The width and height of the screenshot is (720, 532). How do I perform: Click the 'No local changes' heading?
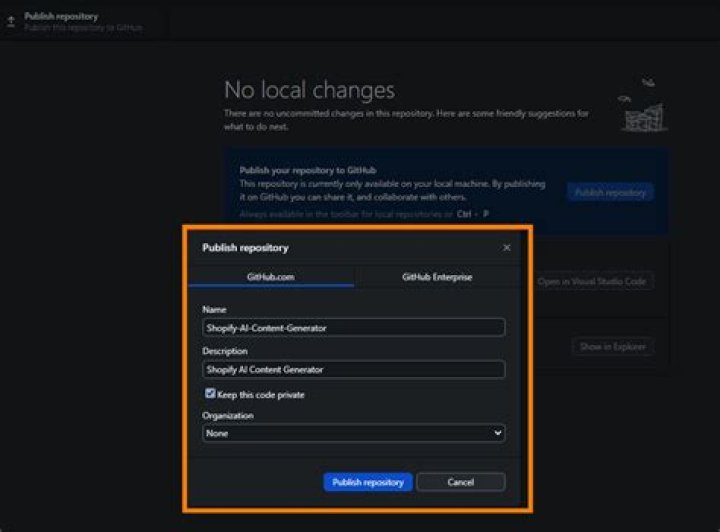pos(309,90)
